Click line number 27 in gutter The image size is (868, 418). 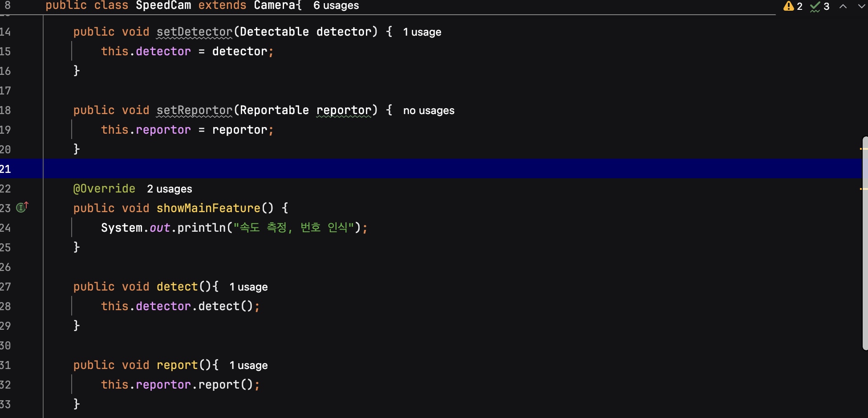coord(5,287)
